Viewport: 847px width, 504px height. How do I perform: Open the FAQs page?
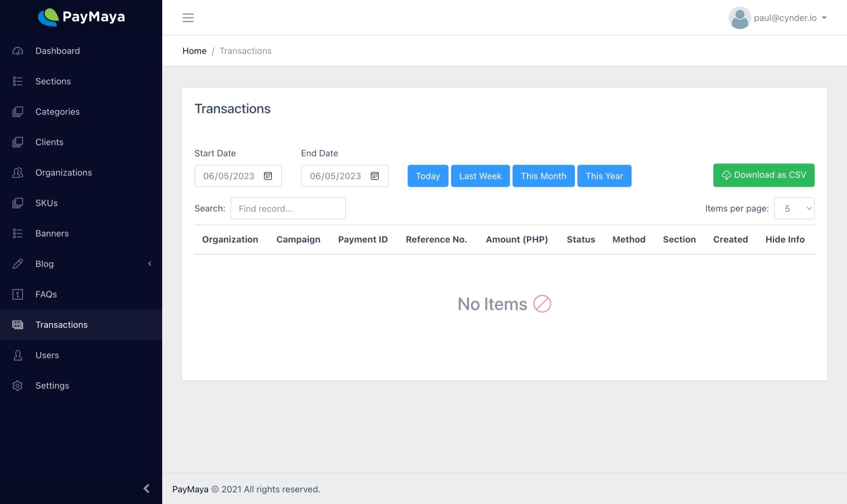click(x=81, y=294)
